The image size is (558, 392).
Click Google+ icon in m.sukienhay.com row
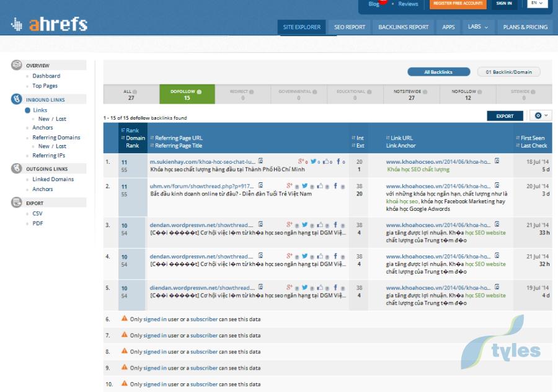301,161
